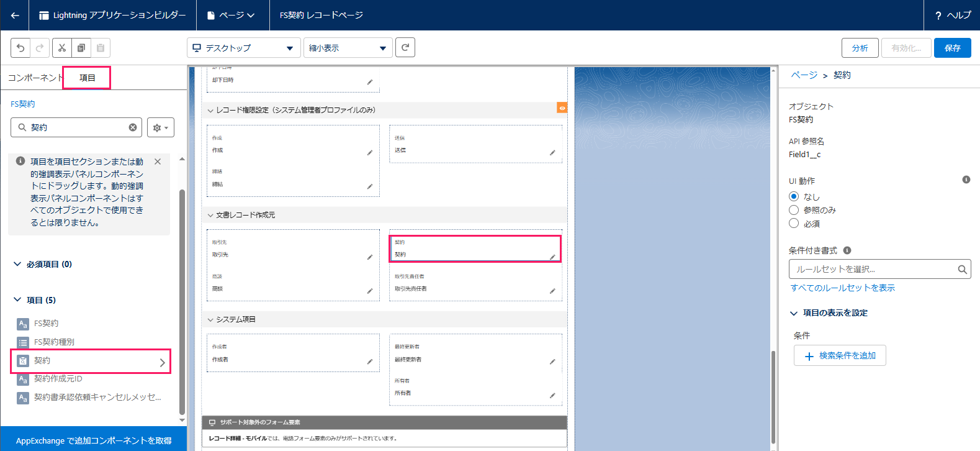Screen dimensions: 980x451
Task: Edit pencil on 作成 field
Action: 370,152
